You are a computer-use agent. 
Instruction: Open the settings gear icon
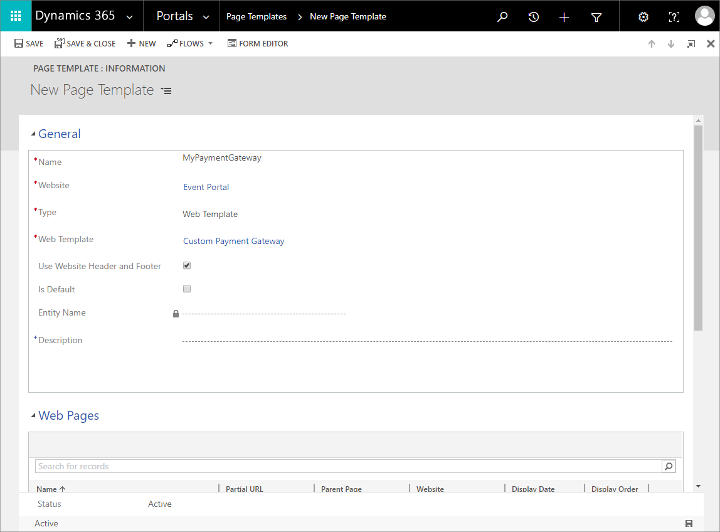click(x=643, y=17)
